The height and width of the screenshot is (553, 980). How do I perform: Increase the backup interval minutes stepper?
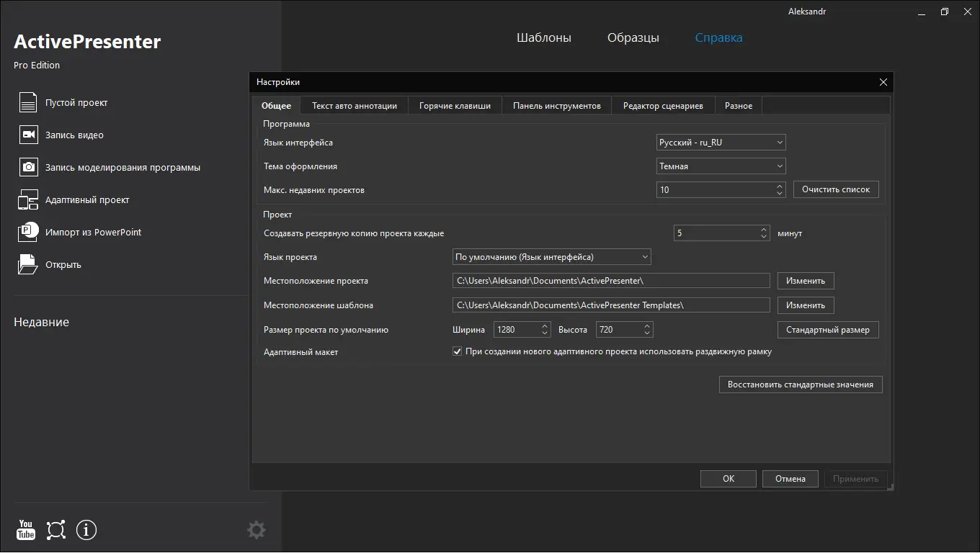pos(765,230)
